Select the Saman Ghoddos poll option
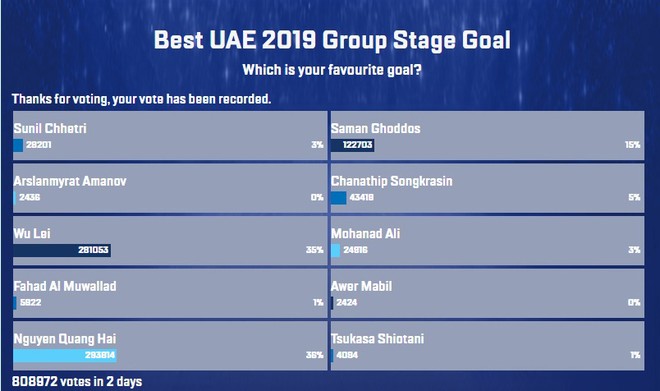 pyautogui.click(x=487, y=136)
